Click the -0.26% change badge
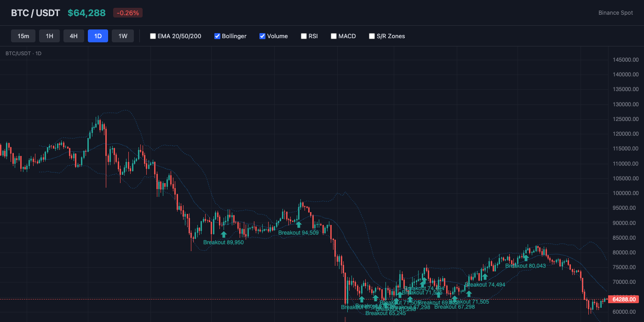Viewport: 644px width, 322px height. [x=128, y=13]
